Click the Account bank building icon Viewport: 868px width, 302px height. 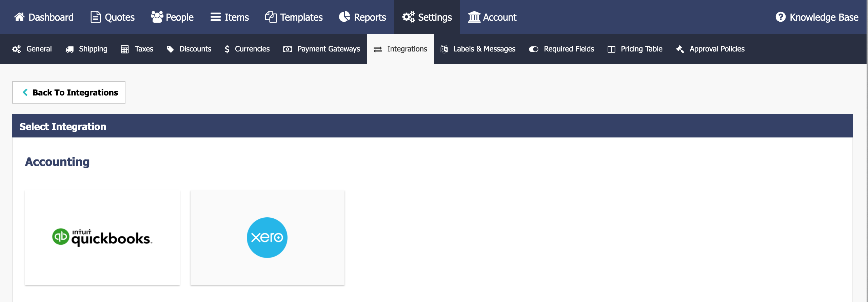point(474,17)
